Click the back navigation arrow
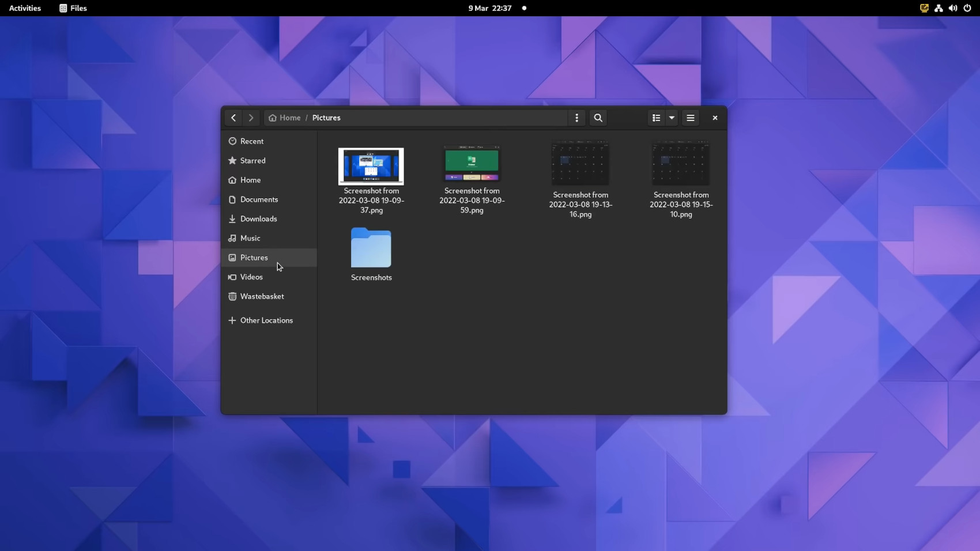 tap(233, 118)
